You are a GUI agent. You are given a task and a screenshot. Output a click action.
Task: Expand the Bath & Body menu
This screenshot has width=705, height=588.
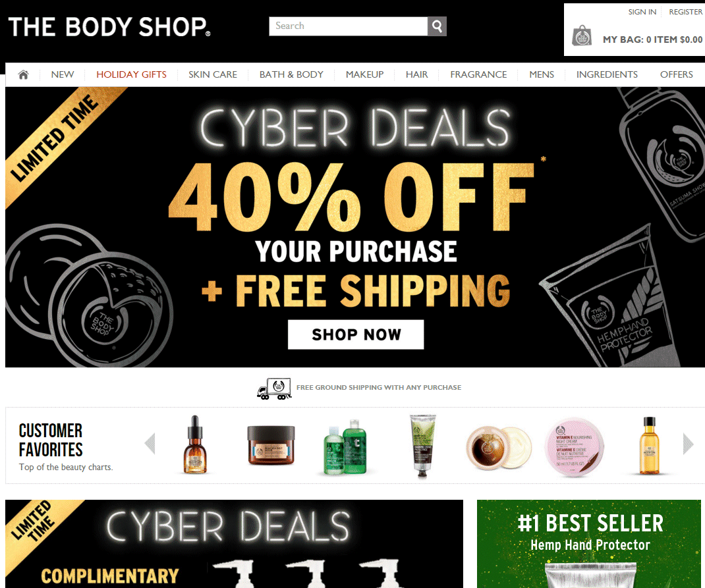(x=291, y=74)
